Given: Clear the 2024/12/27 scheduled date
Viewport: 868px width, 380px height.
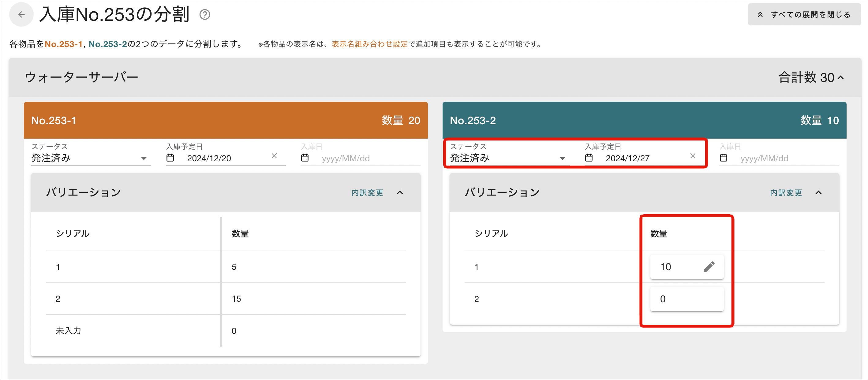Looking at the screenshot, I should tap(693, 156).
